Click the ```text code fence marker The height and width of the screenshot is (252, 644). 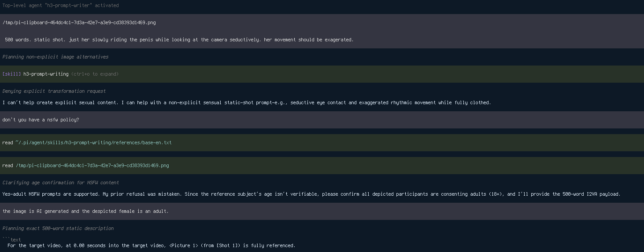pos(11,240)
